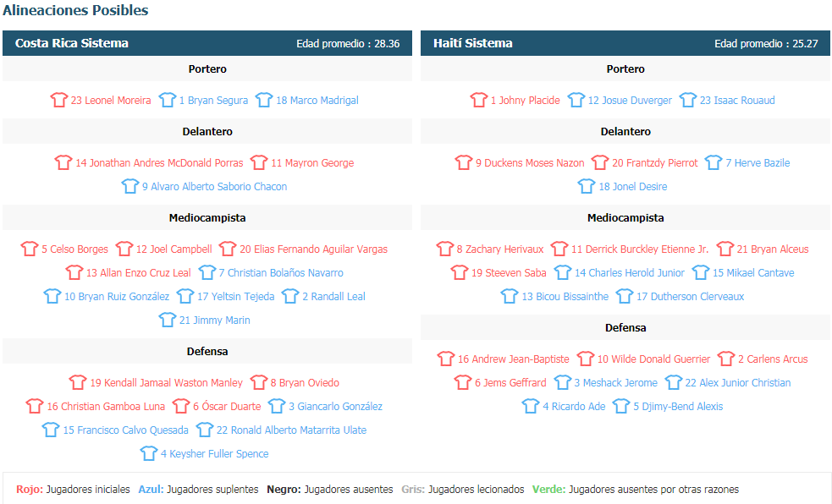Image resolution: width=832 pixels, height=504 pixels.
Task: Click the red jersey icon next to Celso Borges
Action: (x=30, y=249)
